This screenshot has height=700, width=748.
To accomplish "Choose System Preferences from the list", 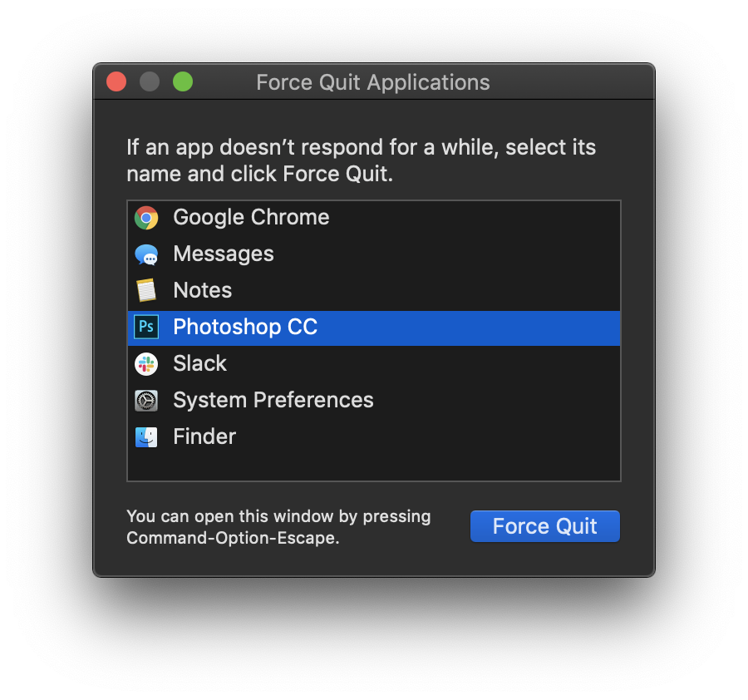I will click(x=373, y=401).
